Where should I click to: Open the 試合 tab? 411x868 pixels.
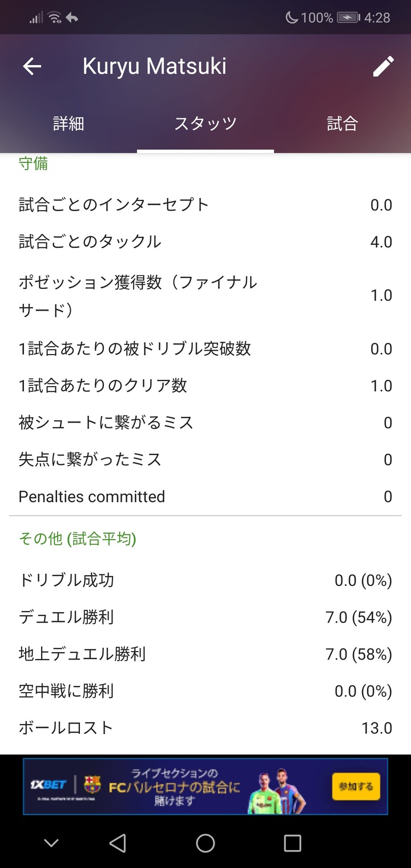coord(342,123)
